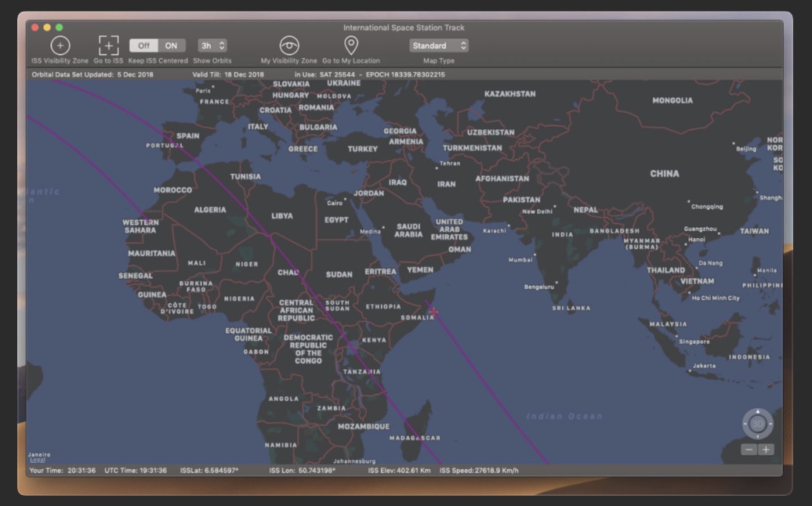Turn Keep ISS Centered ON
812x506 pixels.
[x=171, y=45]
